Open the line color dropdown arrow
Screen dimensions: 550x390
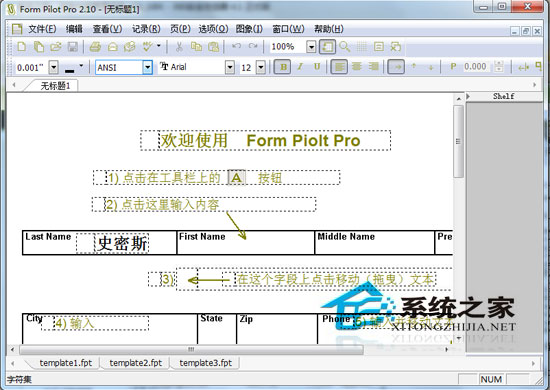coord(81,65)
